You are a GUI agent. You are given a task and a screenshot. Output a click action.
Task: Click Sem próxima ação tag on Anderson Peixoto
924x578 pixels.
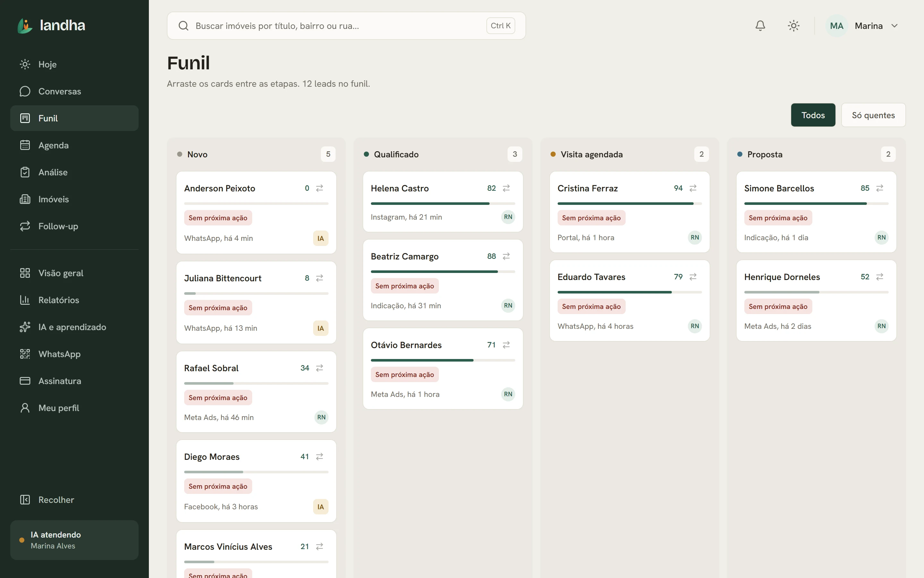tap(218, 218)
